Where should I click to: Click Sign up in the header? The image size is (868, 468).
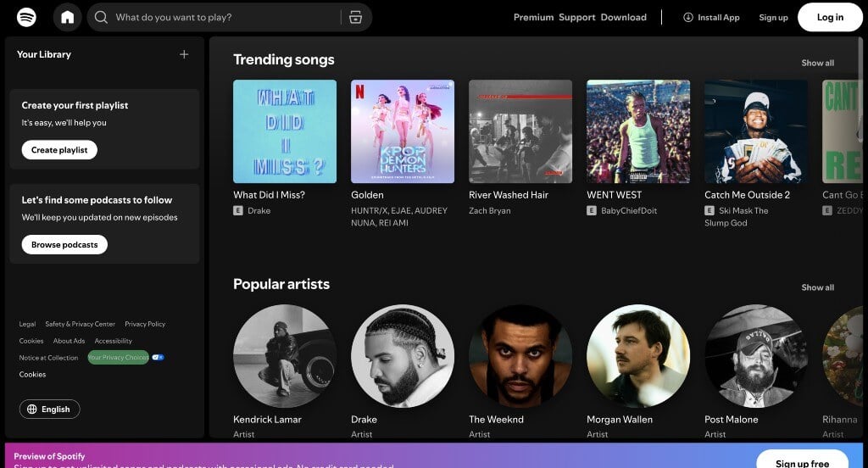click(773, 17)
